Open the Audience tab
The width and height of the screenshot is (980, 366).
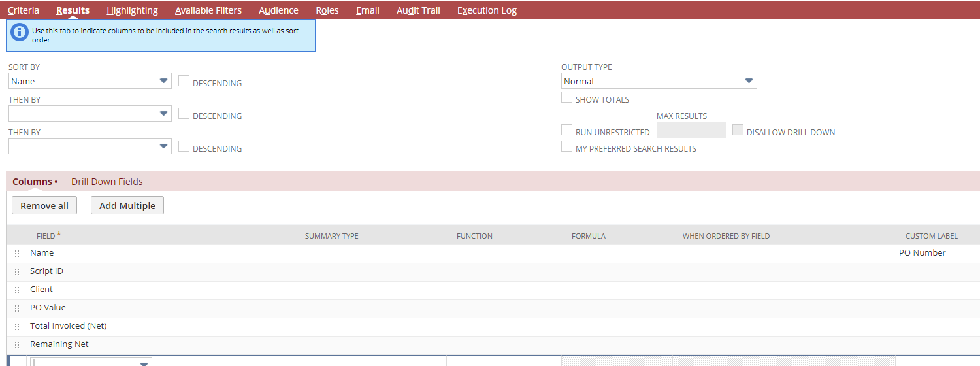coord(278,10)
